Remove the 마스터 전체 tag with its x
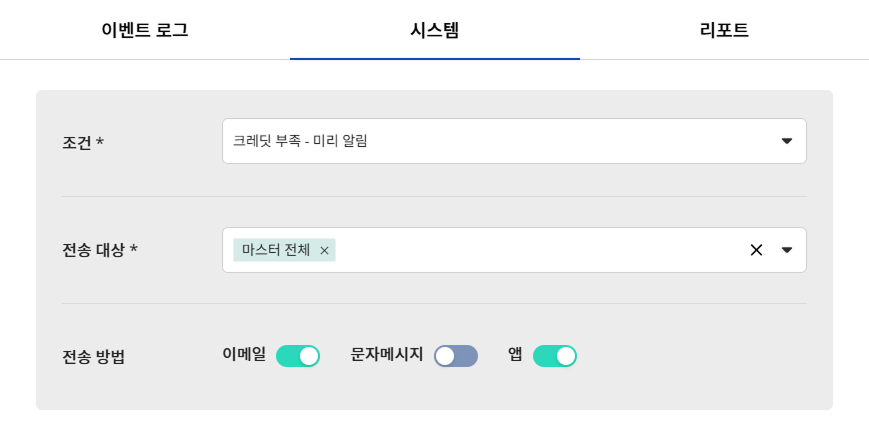This screenshot has width=869, height=435. click(324, 251)
